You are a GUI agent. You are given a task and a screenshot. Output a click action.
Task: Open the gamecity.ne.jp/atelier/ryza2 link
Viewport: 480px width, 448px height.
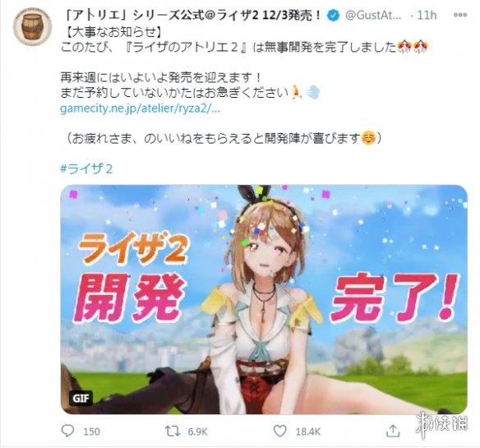pyautogui.click(x=141, y=109)
